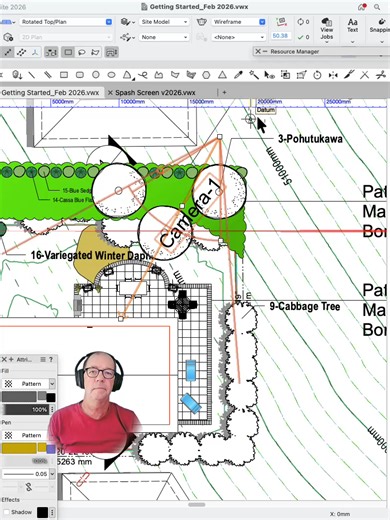Image resolution: width=390 pixels, height=520 pixels.
Task: Click the Snapping button
Action: (380, 25)
